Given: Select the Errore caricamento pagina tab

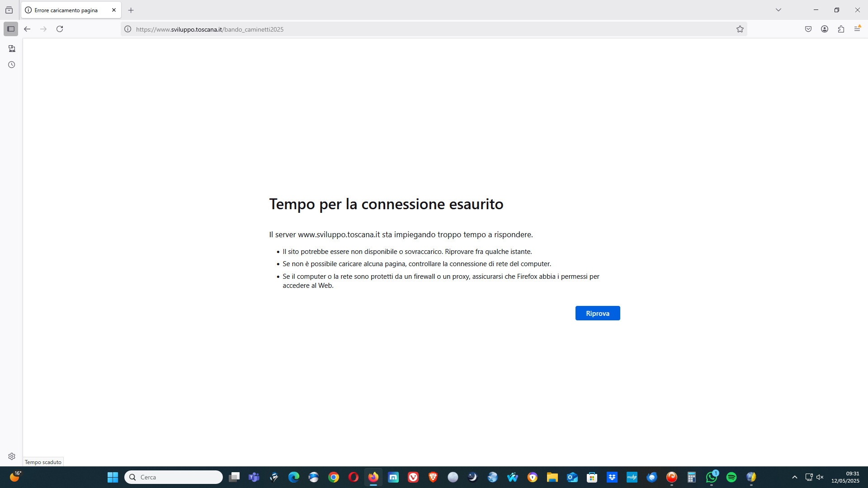Looking at the screenshot, I should 66,10.
